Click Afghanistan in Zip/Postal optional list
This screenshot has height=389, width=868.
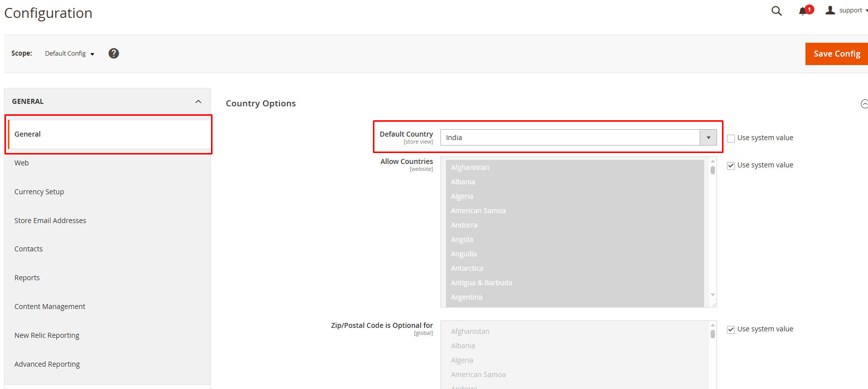coord(575,331)
